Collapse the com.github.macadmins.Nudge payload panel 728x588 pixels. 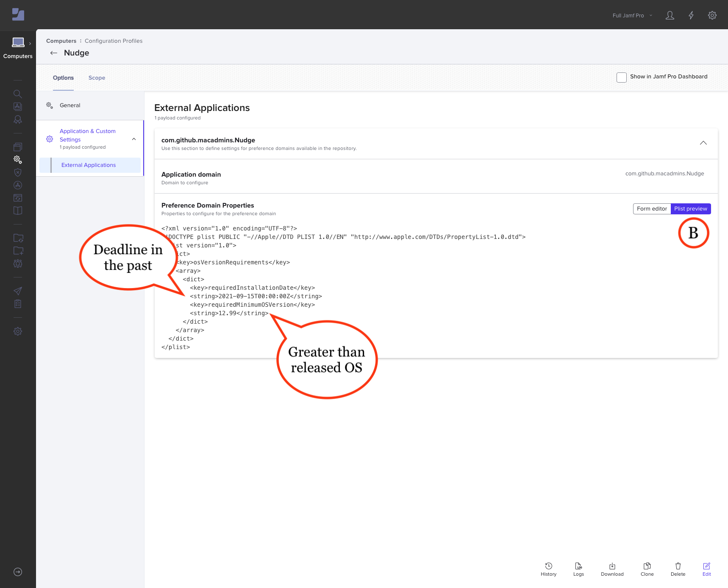click(703, 143)
